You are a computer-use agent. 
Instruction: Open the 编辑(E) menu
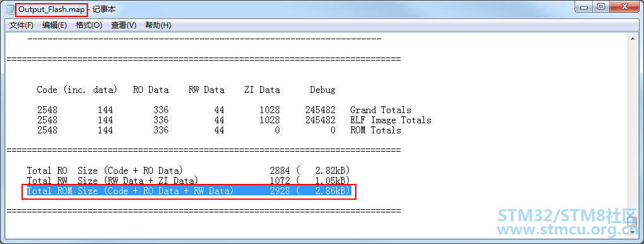point(54,25)
